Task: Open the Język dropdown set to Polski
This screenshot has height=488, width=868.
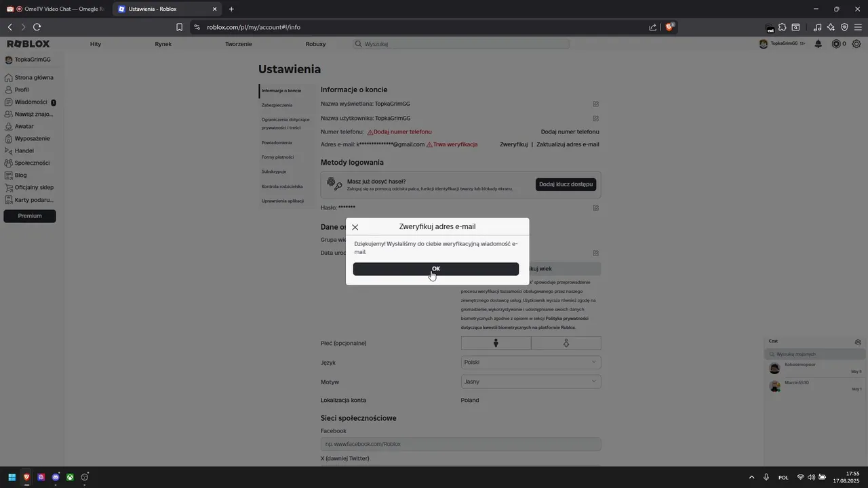Action: pos(531,362)
